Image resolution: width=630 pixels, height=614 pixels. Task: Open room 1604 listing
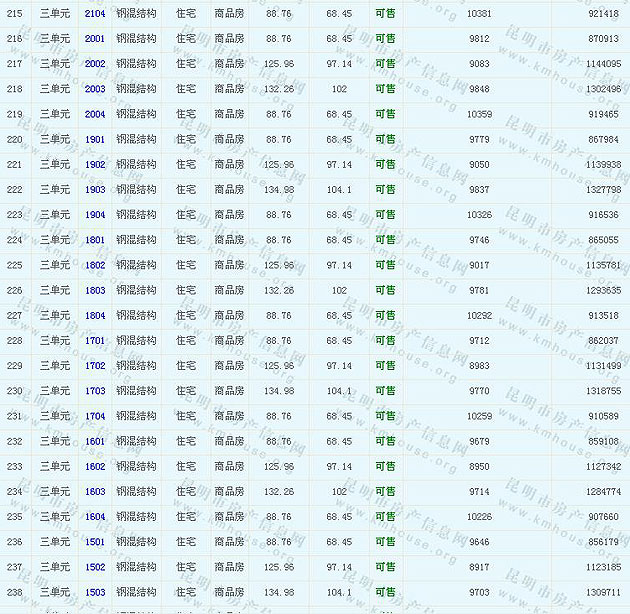pos(95,517)
